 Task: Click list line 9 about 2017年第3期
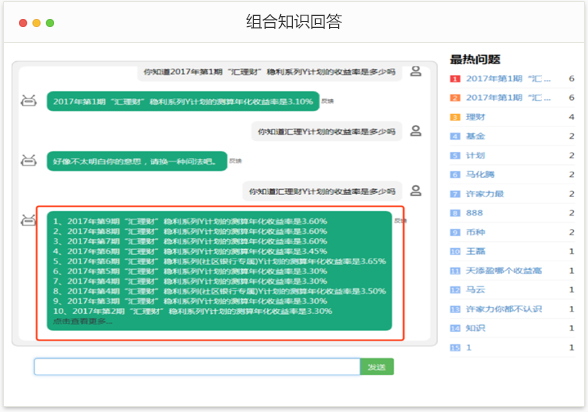(x=190, y=301)
